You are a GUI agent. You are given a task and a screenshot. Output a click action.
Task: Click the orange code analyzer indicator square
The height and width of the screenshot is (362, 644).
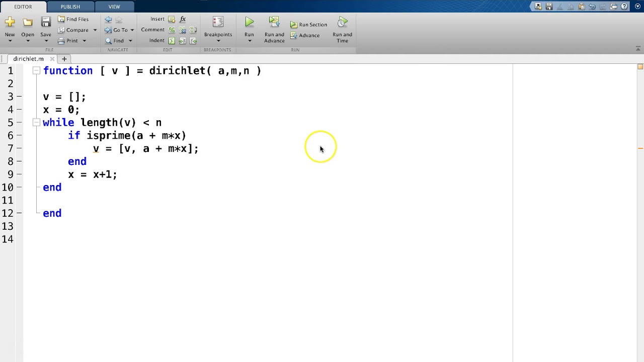[640, 67]
